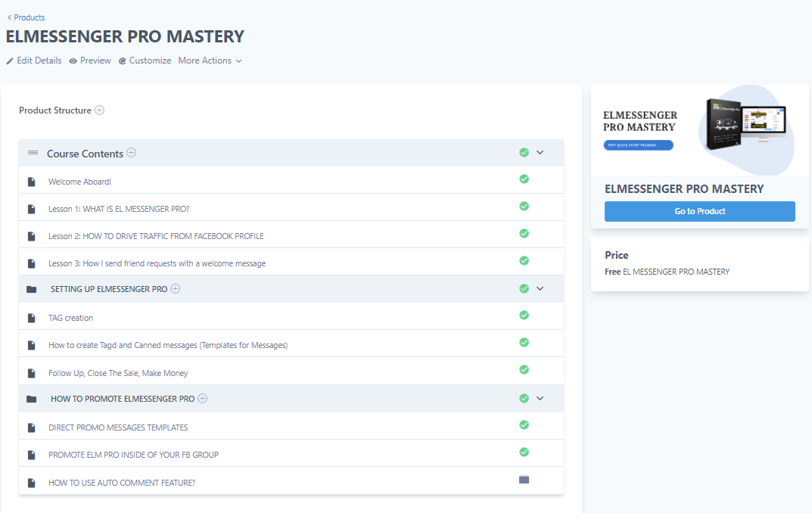Collapse Course Contents section chevron

point(540,152)
